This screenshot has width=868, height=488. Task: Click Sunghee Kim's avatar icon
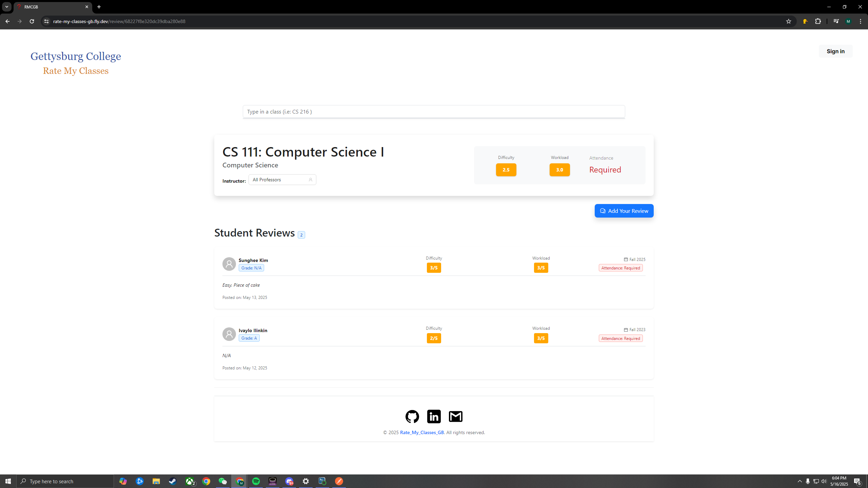coord(229,264)
